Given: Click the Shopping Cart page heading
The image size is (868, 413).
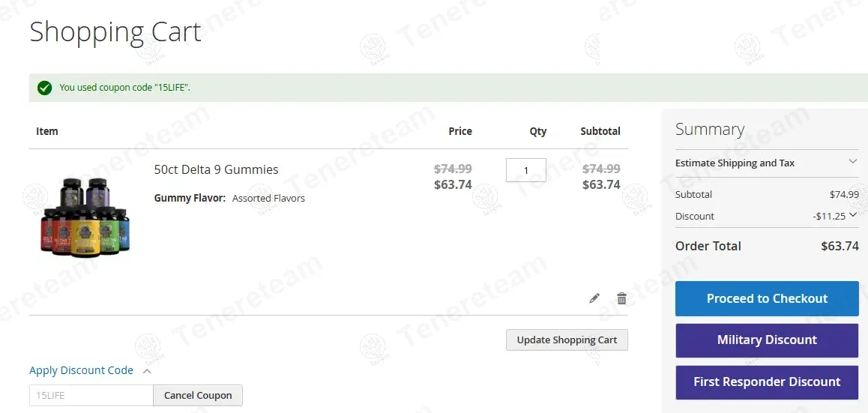Looking at the screenshot, I should (115, 32).
